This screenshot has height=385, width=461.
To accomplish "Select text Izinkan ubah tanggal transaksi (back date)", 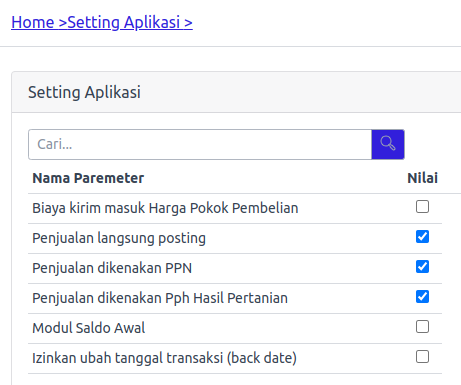I will [164, 358].
